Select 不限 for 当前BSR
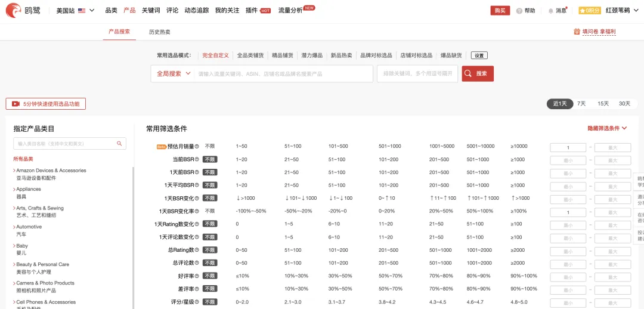 point(210,159)
